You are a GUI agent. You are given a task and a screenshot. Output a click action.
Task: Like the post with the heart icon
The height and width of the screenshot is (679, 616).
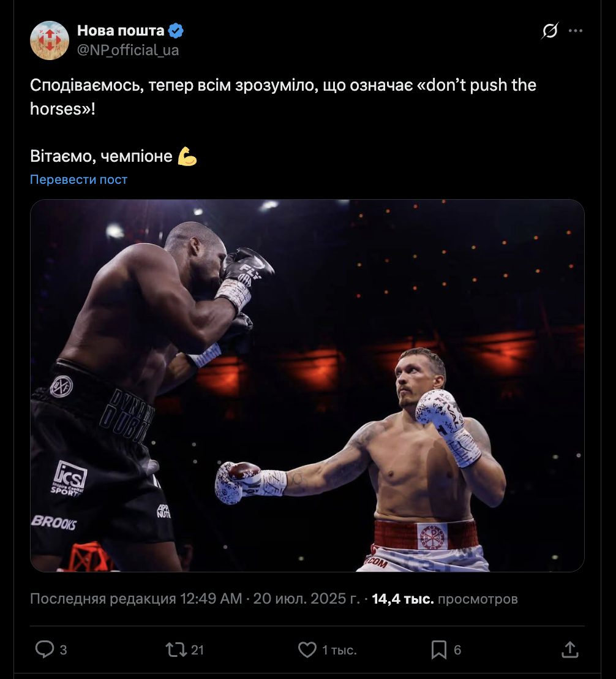(x=307, y=650)
